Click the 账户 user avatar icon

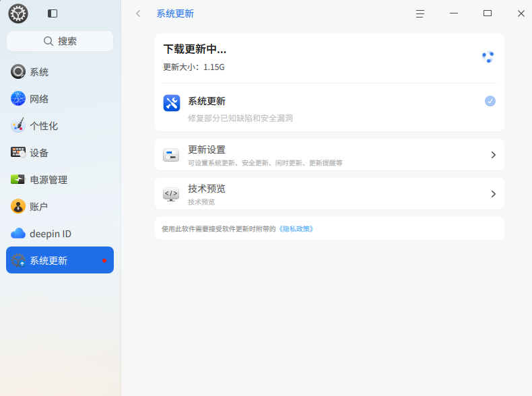pos(18,206)
